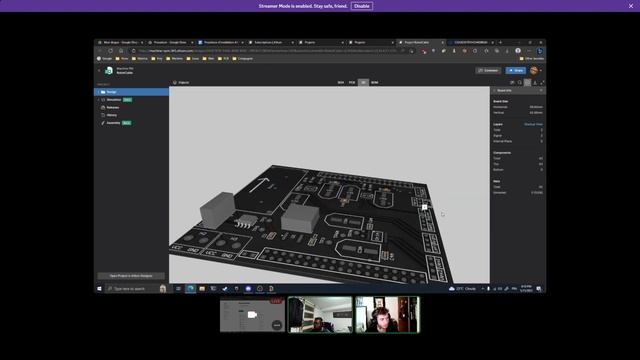Screen dimensions: 640x360
Task: Go back with the browser back arrow
Action: coord(100,51)
